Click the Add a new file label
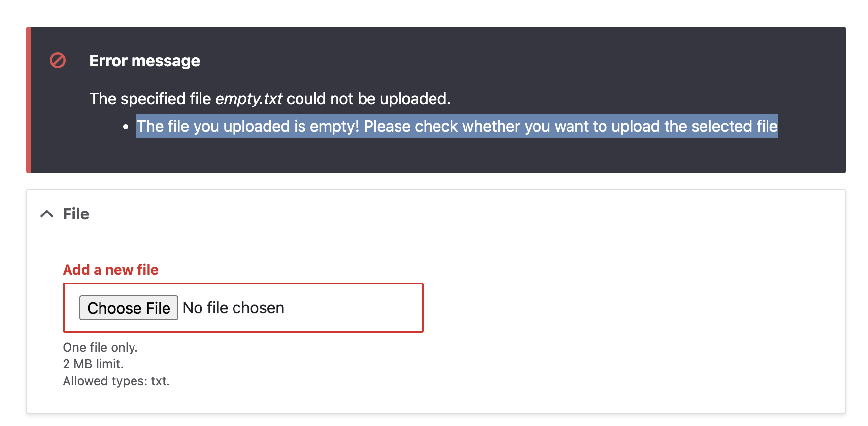868x426 pixels. coord(111,270)
